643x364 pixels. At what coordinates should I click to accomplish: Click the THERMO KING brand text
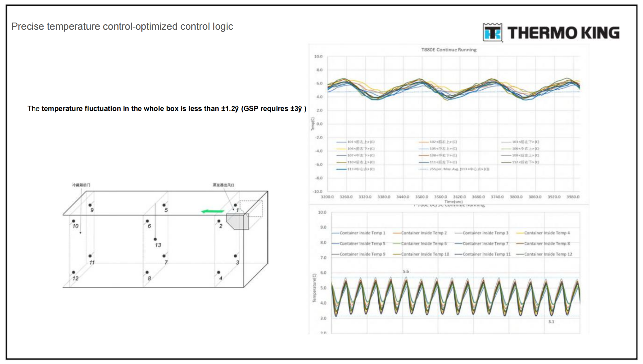pyautogui.click(x=563, y=33)
